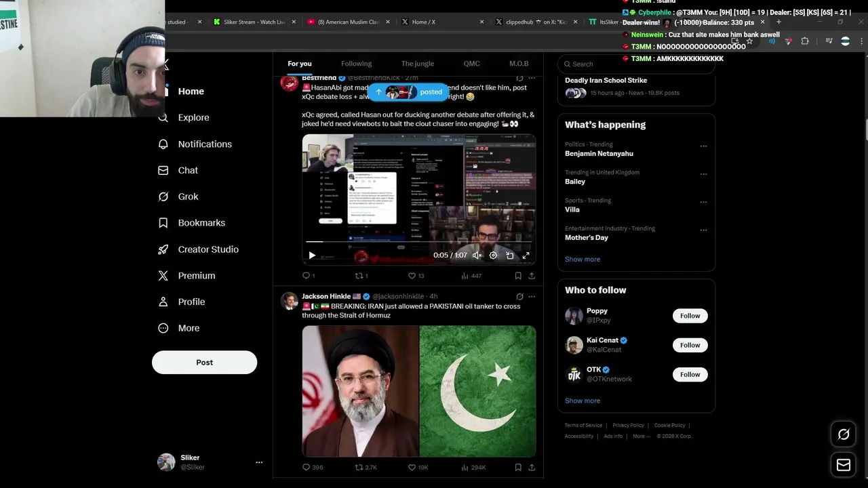Expand Show more under What's happening
Screen dimensions: 868x488
click(583, 259)
